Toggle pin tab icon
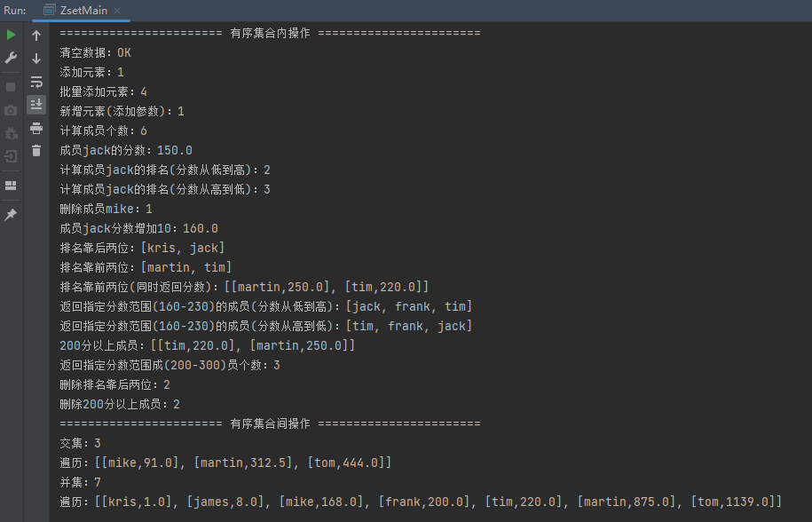The width and height of the screenshot is (812, 522). click(x=11, y=215)
